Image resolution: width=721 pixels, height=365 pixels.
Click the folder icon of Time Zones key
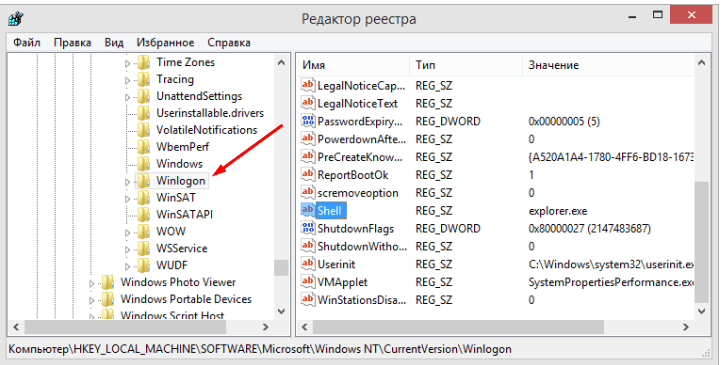(x=144, y=62)
